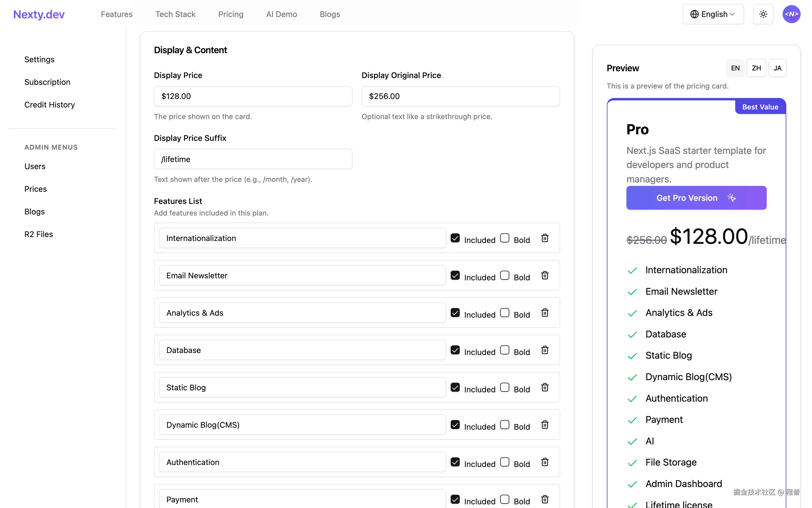Open Credit History in the sidebar
Image resolution: width=812 pixels, height=508 pixels.
[x=50, y=104]
